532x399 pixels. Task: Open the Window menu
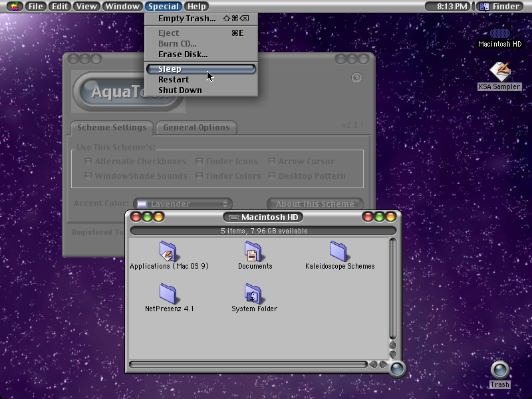tap(122, 6)
